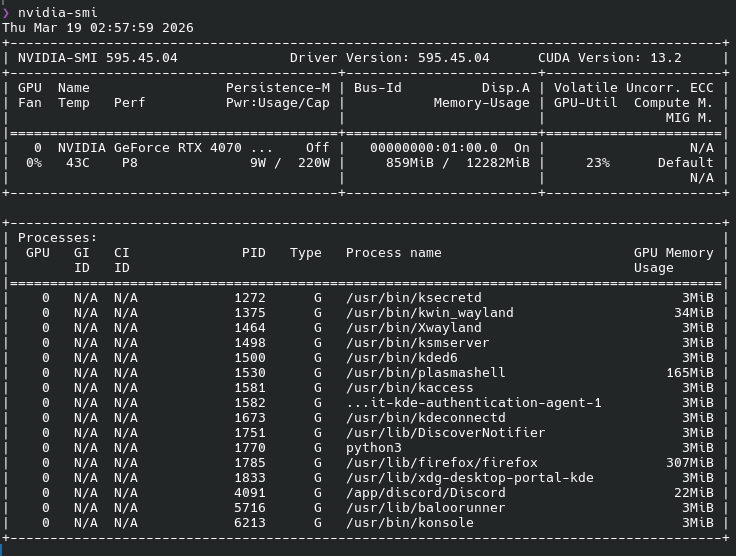Click the '22MiB' memory value for Discord
The image size is (736, 556).
point(694,493)
